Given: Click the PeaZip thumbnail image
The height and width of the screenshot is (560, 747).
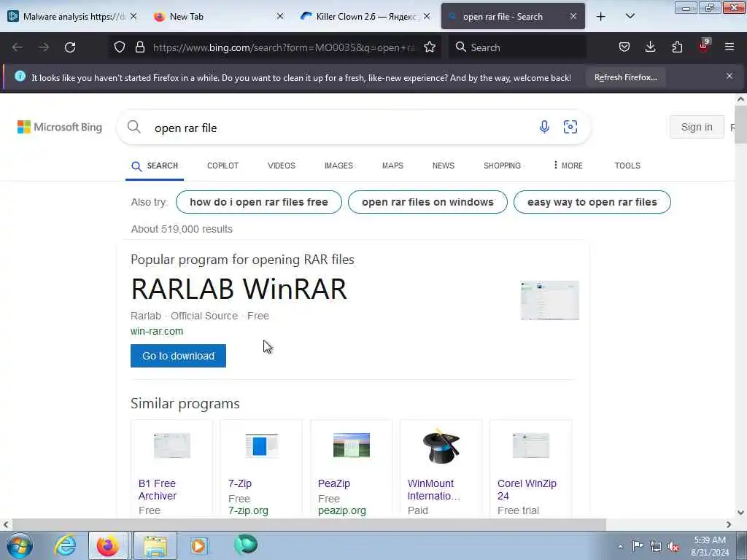Looking at the screenshot, I should (352, 446).
